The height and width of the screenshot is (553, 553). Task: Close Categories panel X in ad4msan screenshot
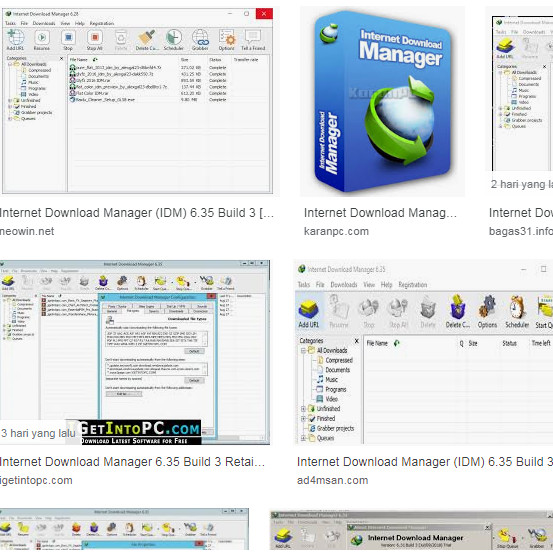click(357, 341)
